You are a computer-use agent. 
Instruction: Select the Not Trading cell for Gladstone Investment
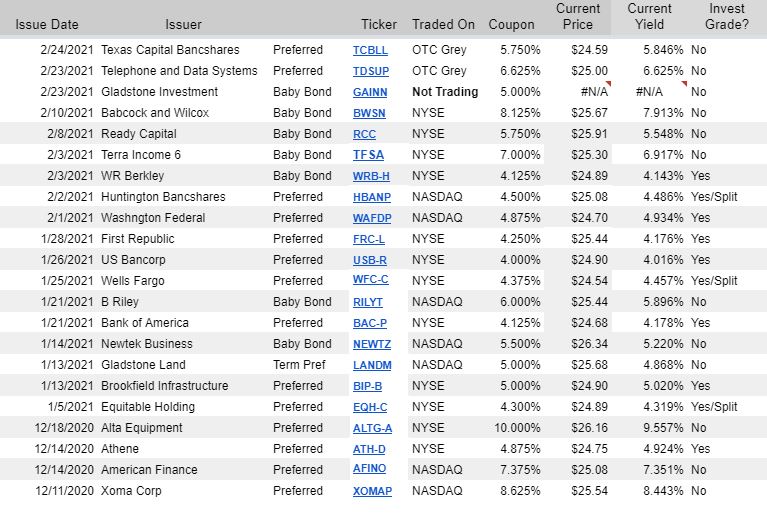pos(445,92)
